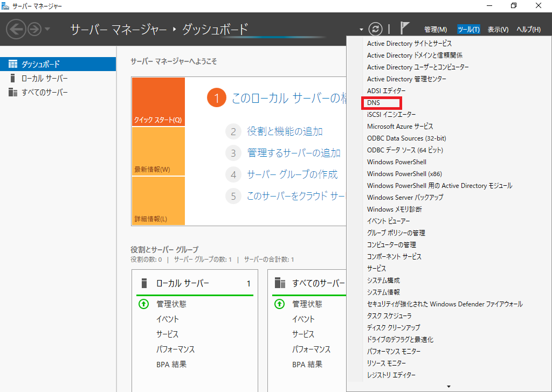Image resolution: width=552 pixels, height=392 pixels.
Task: Open ADSI エディター from tools menu
Action: [x=386, y=90]
